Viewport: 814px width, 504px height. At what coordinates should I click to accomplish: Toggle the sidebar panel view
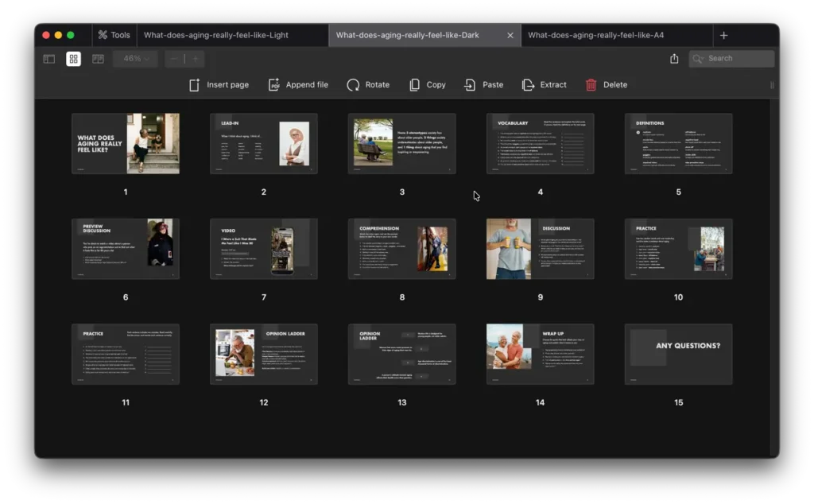49,59
